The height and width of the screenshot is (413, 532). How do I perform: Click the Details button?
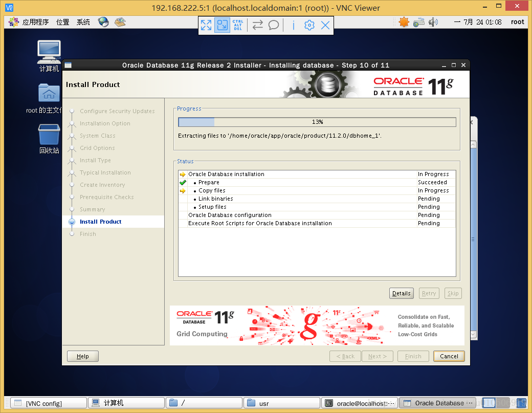click(x=402, y=293)
